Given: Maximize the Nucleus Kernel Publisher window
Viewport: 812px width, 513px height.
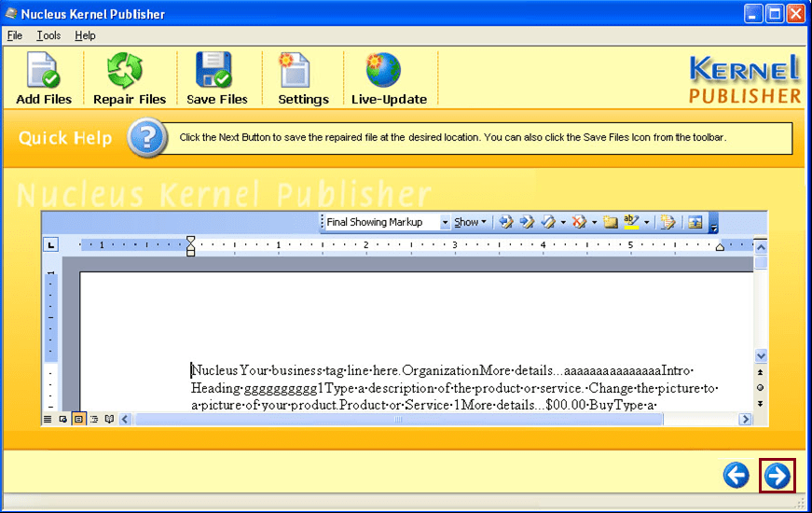Looking at the screenshot, I should coord(775,13).
